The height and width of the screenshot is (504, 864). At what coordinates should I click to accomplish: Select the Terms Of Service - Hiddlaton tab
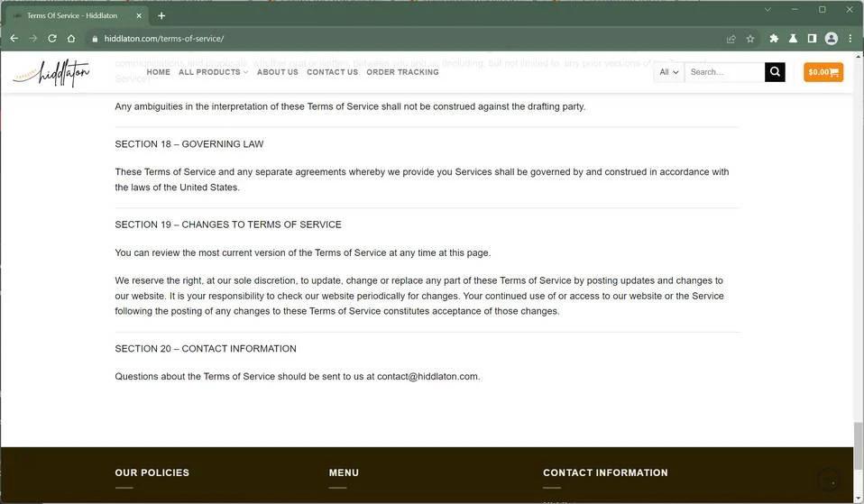77,16
